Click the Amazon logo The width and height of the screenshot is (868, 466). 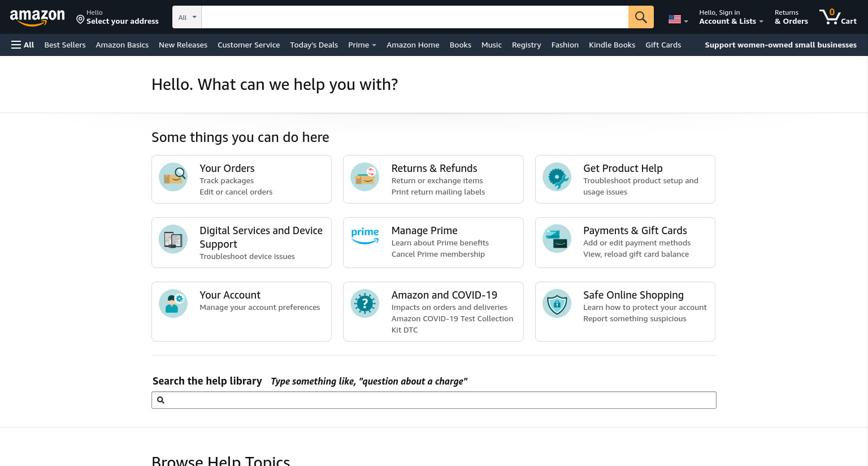[x=37, y=18]
